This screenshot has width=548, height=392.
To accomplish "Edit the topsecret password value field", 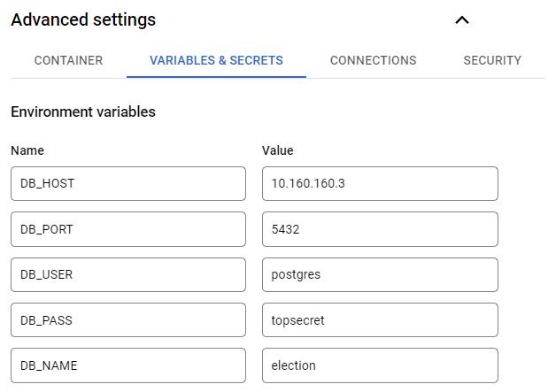I will point(380,320).
